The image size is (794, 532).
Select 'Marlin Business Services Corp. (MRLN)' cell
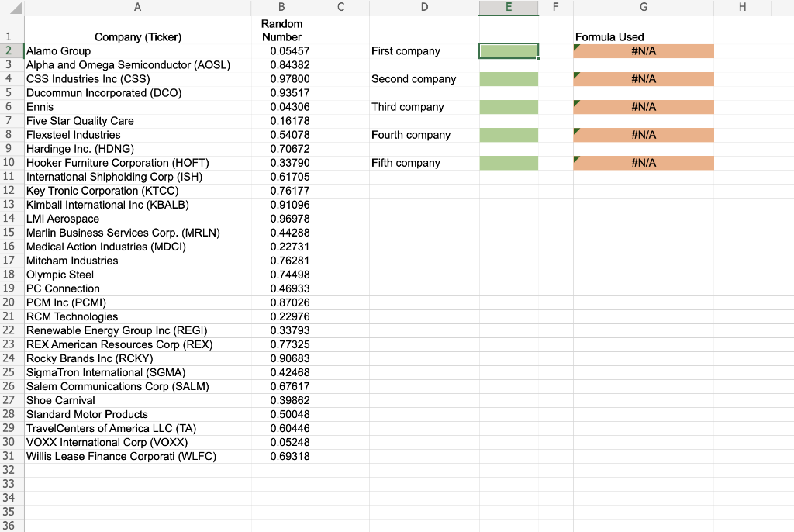(x=138, y=233)
